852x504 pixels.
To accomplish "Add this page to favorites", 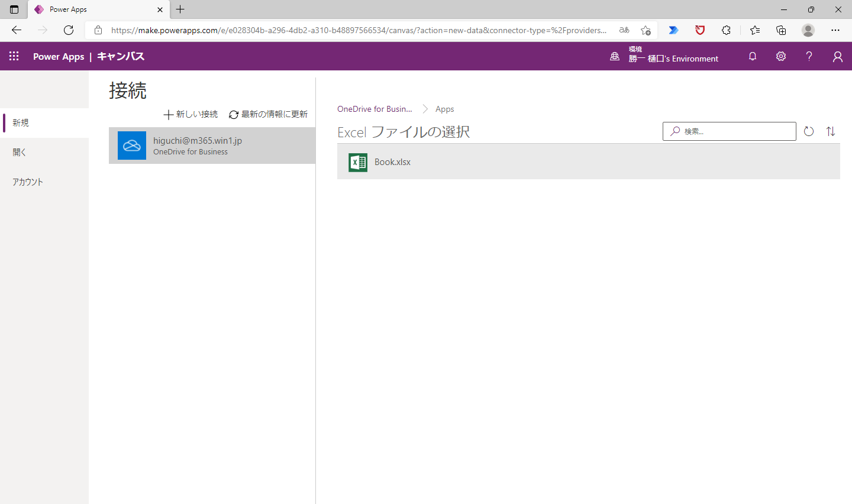I will tap(646, 30).
